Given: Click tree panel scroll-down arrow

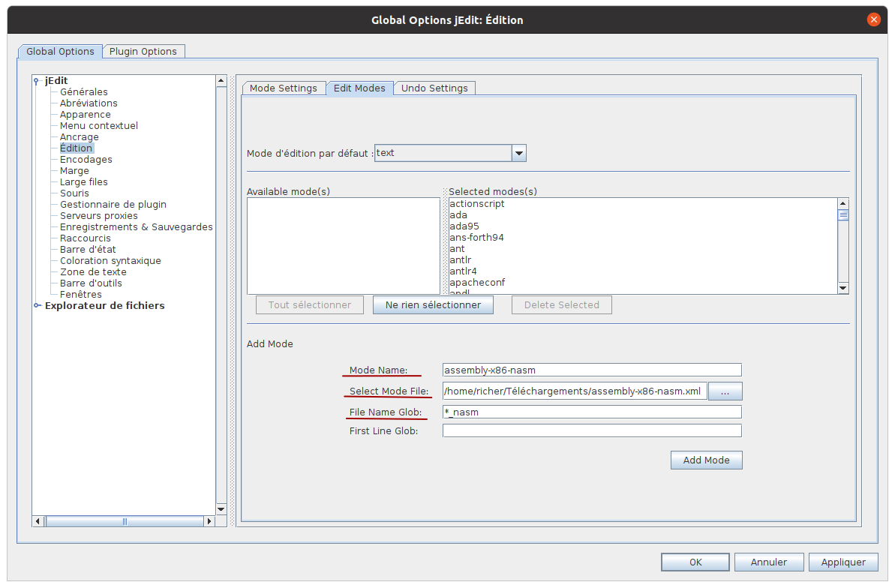Looking at the screenshot, I should (221, 508).
